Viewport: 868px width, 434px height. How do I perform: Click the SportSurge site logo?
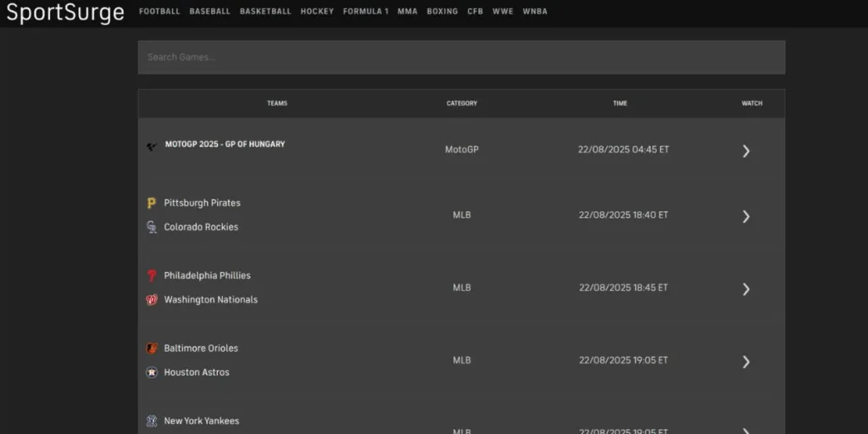click(x=65, y=12)
